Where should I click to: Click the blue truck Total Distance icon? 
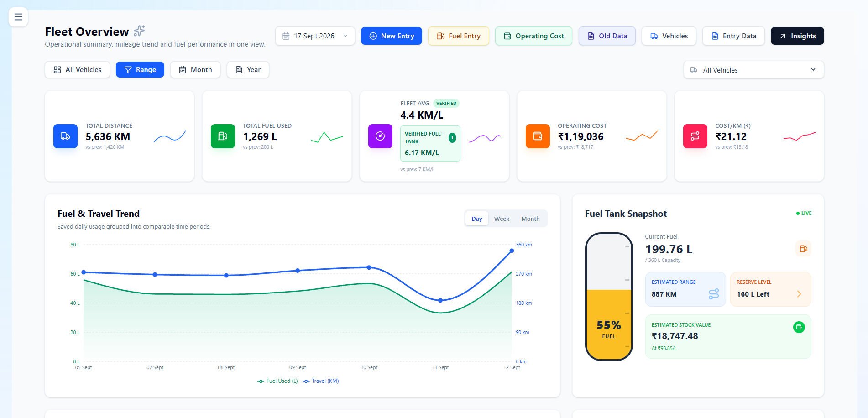[x=65, y=136]
